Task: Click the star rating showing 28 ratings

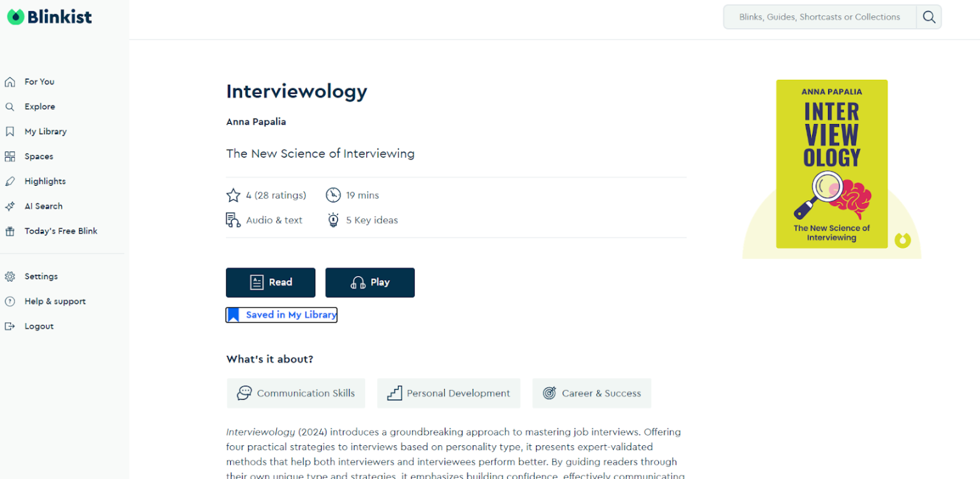Action: coord(266,195)
